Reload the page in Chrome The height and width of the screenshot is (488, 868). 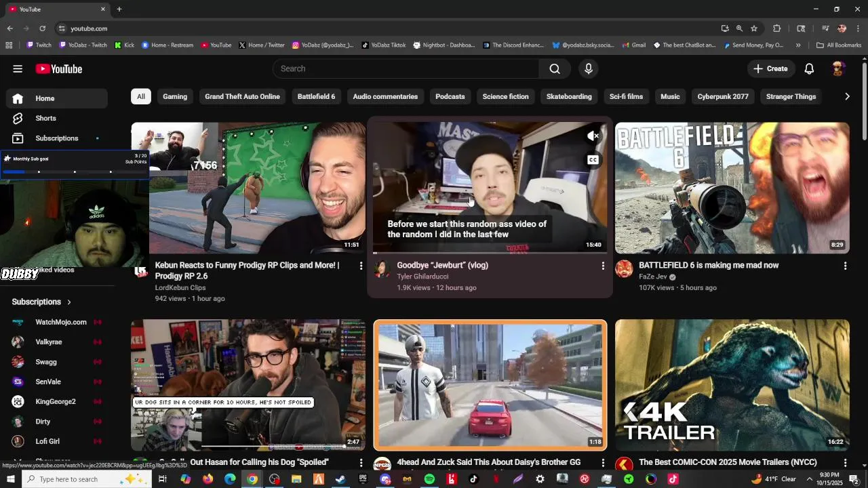click(42, 28)
